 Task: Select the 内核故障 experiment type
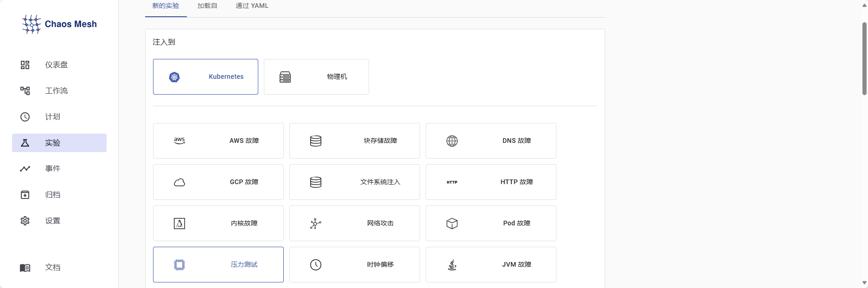pos(218,224)
